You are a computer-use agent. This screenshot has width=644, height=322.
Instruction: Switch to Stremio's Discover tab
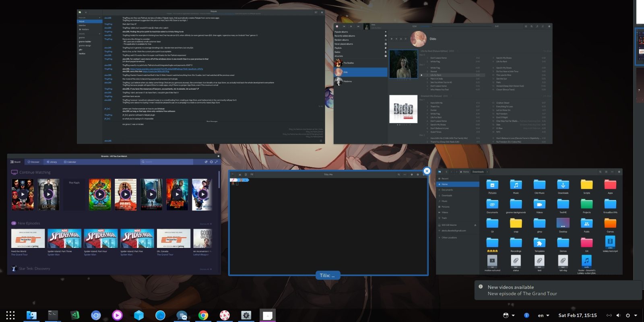coord(33,162)
